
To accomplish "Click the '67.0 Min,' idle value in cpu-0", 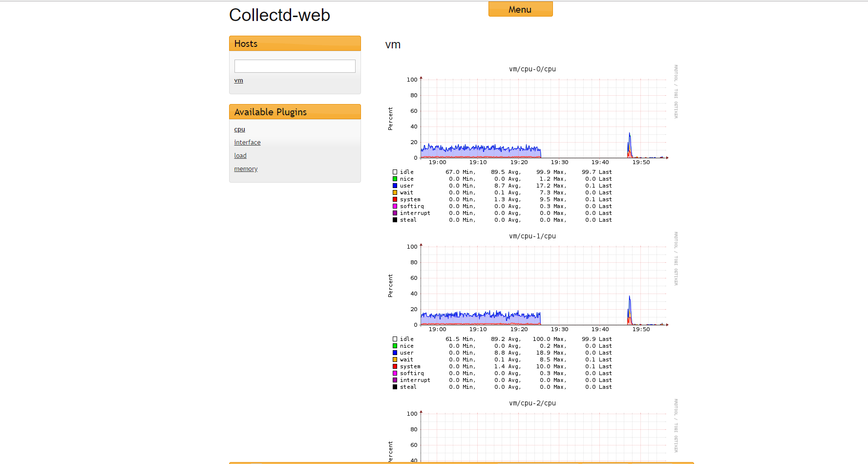I will pos(460,172).
